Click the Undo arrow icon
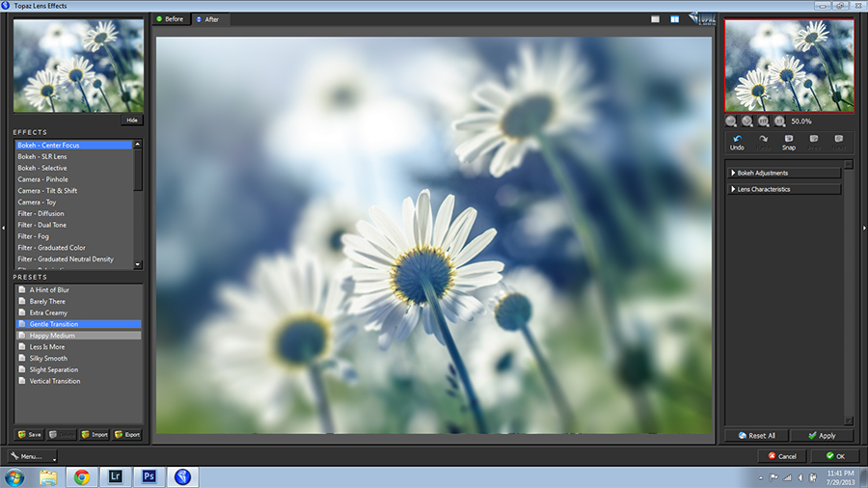The height and width of the screenshot is (488, 868). tap(737, 139)
